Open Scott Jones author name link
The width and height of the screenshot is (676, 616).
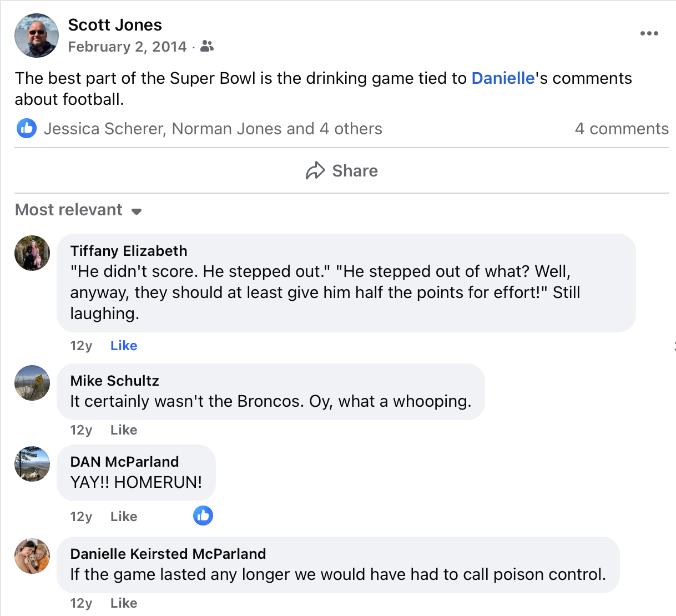(x=115, y=25)
